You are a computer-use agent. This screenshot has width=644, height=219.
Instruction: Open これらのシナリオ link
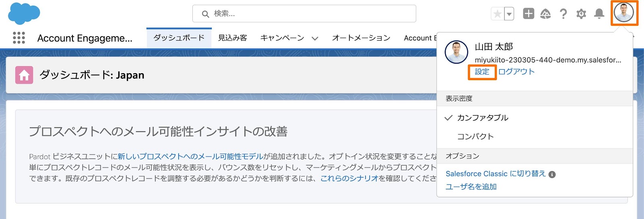coord(349,178)
